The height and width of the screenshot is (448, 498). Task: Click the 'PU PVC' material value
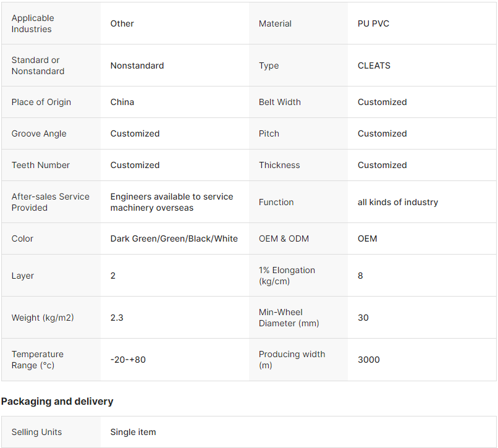click(x=373, y=23)
